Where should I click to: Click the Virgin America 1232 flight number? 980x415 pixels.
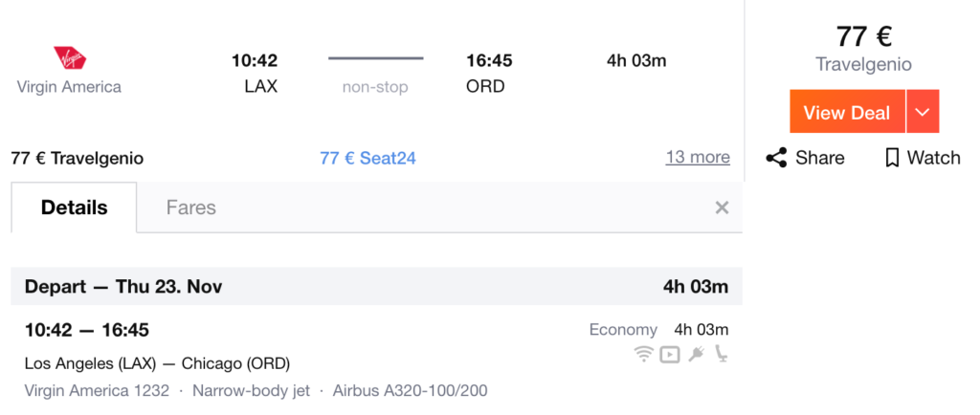pyautogui.click(x=97, y=391)
